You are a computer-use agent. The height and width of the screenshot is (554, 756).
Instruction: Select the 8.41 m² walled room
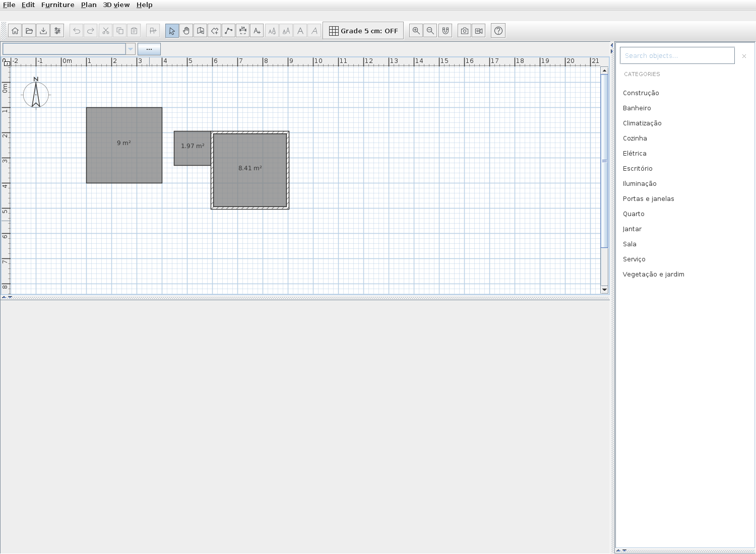point(250,170)
